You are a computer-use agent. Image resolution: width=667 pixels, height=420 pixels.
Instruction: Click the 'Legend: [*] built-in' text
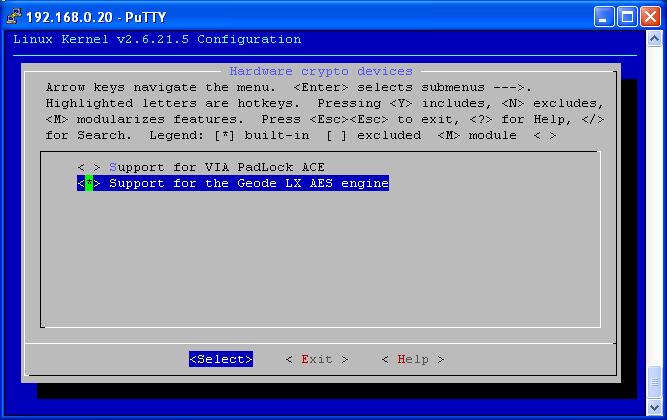pos(229,136)
